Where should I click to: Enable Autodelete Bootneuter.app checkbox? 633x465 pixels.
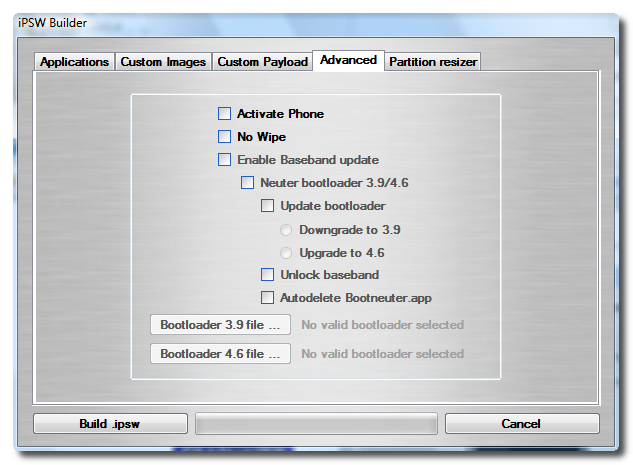(267, 298)
